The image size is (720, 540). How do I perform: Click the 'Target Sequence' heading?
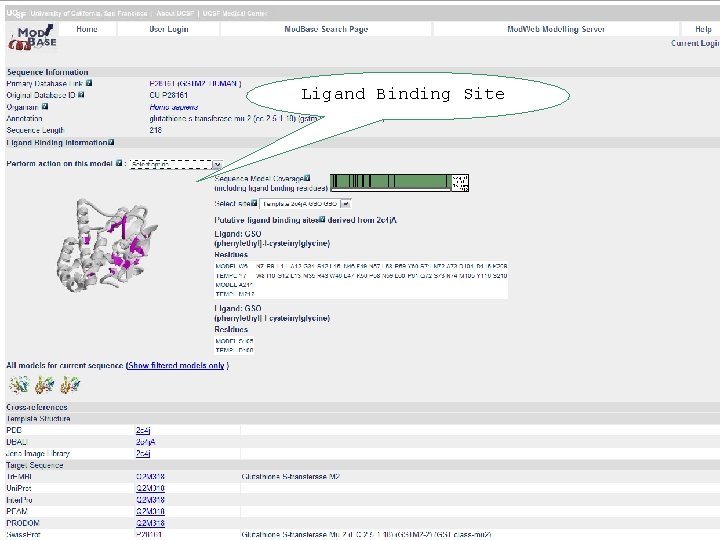[34, 465]
